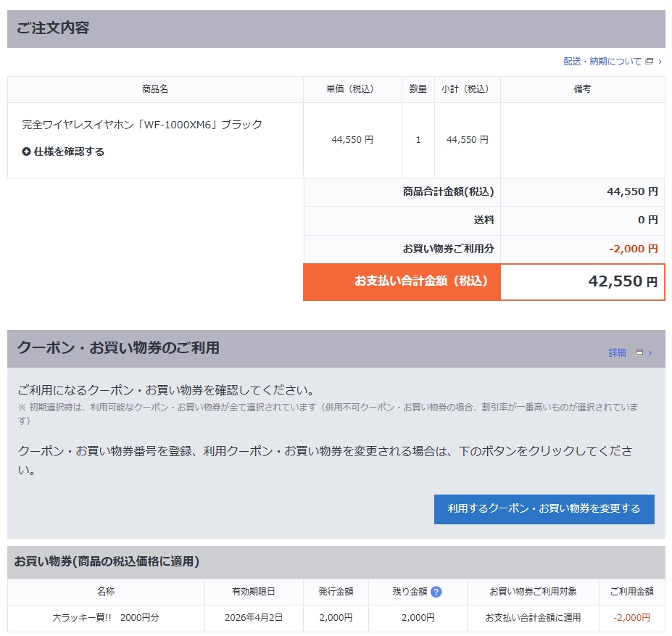Click the お買い物券(商品の税込価格に適用) table header

point(107,561)
